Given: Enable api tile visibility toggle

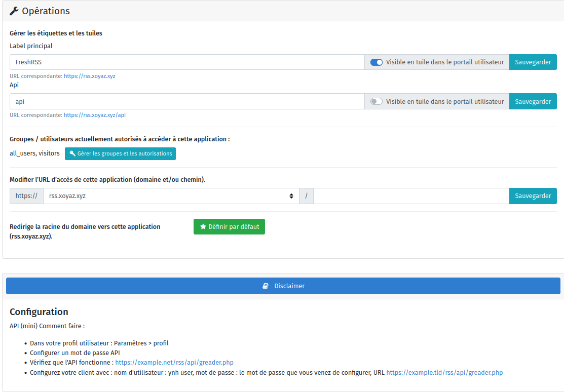Looking at the screenshot, I should pos(377,101).
